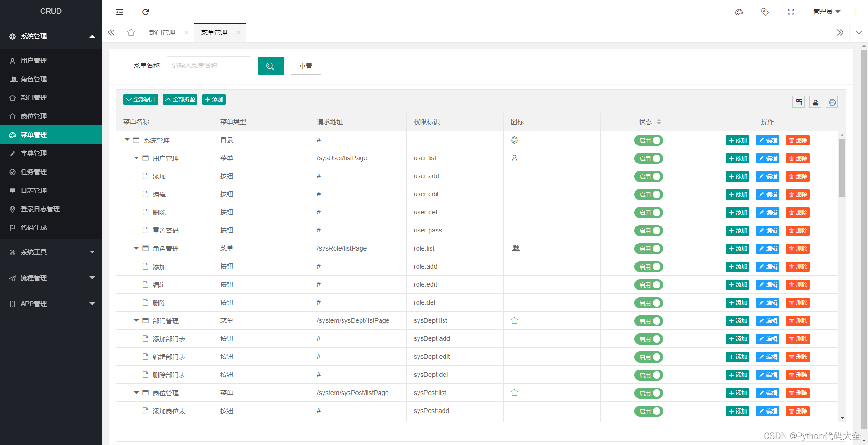
Task: Refresh the page using the reload icon
Action: [x=146, y=12]
